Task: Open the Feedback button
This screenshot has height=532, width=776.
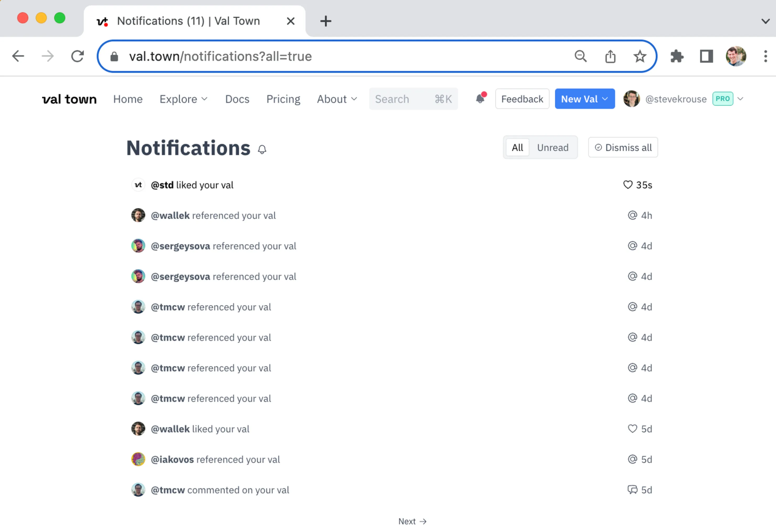Action: 522,99
